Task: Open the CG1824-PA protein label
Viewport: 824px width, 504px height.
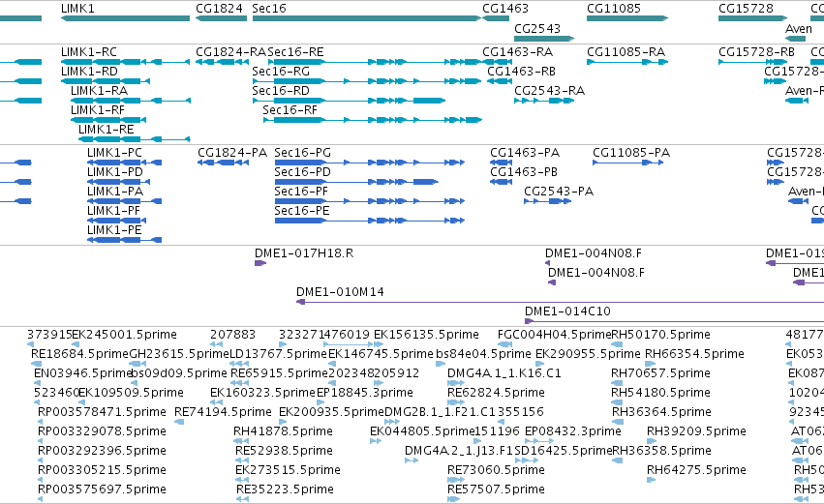Action: point(232,153)
